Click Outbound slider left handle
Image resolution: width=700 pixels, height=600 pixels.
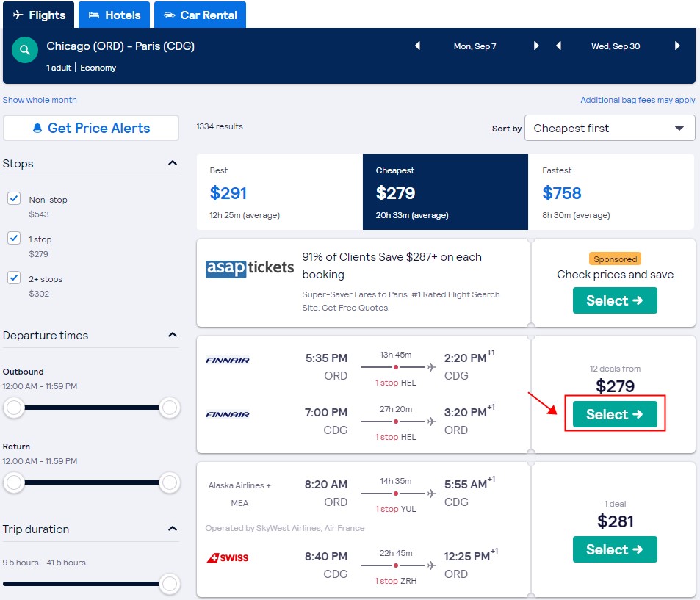coord(14,408)
